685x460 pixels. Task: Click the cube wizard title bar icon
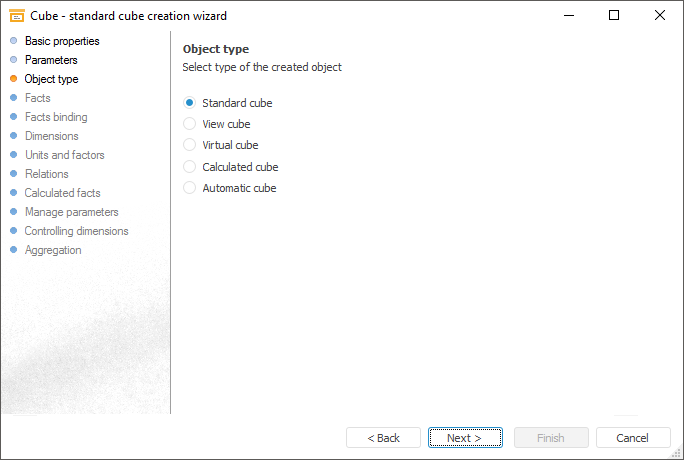pos(16,15)
